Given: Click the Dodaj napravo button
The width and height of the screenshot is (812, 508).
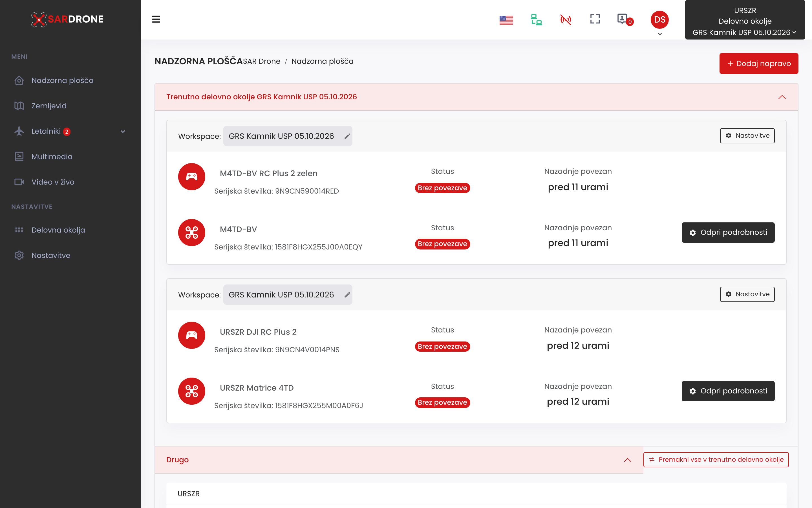Looking at the screenshot, I should click(x=758, y=63).
